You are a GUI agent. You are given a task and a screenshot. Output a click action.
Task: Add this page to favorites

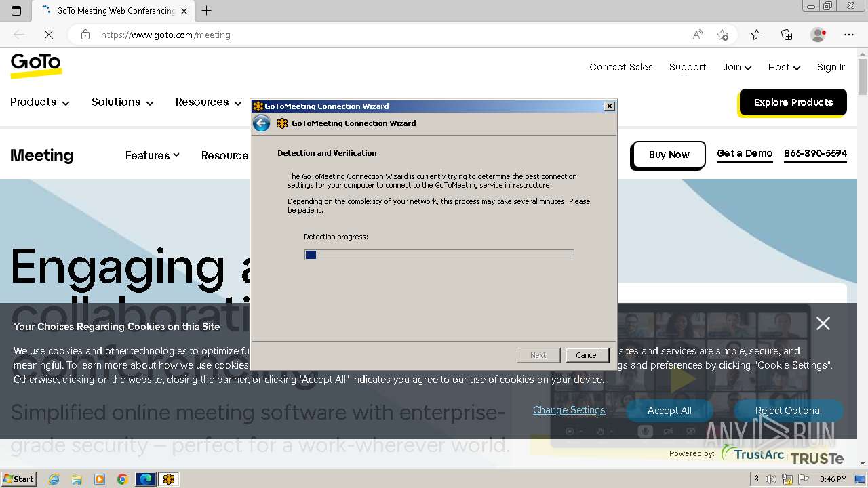click(722, 35)
